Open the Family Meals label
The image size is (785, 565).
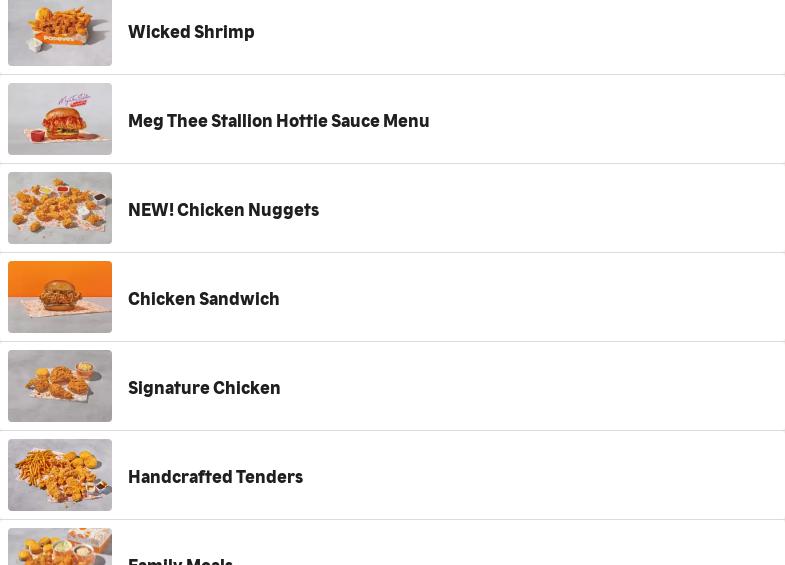click(x=180, y=559)
